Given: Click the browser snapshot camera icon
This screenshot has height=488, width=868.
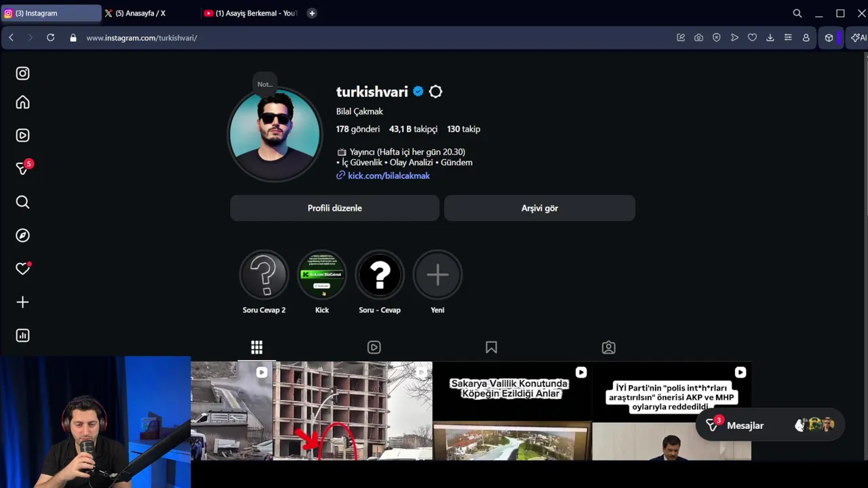Looking at the screenshot, I should point(698,38).
